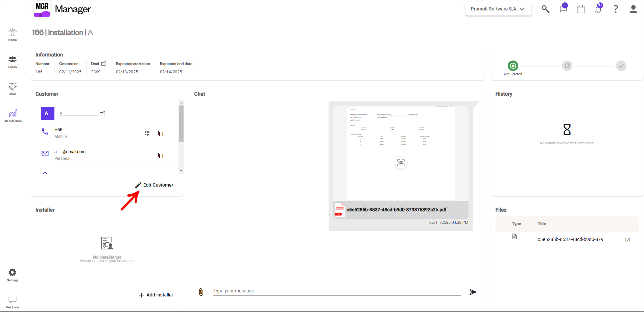This screenshot has height=312, width=644.
Task: Click the search magnifier icon
Action: click(545, 9)
